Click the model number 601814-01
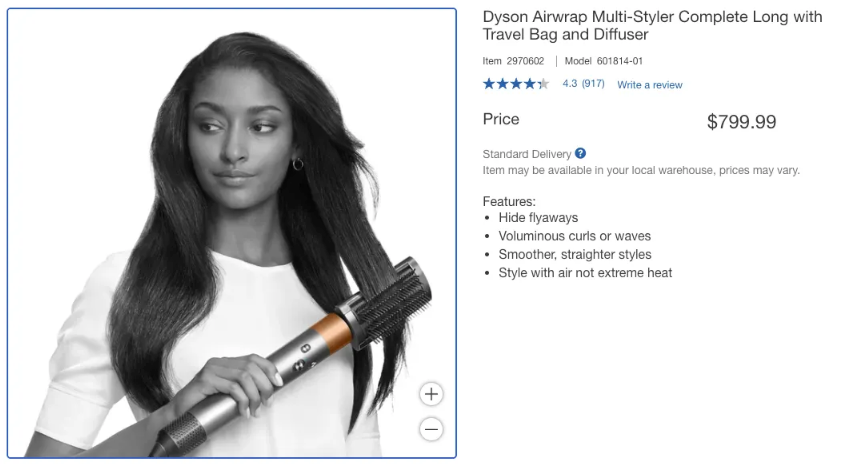Image resolution: width=846 pixels, height=464 pixels. [x=619, y=61]
